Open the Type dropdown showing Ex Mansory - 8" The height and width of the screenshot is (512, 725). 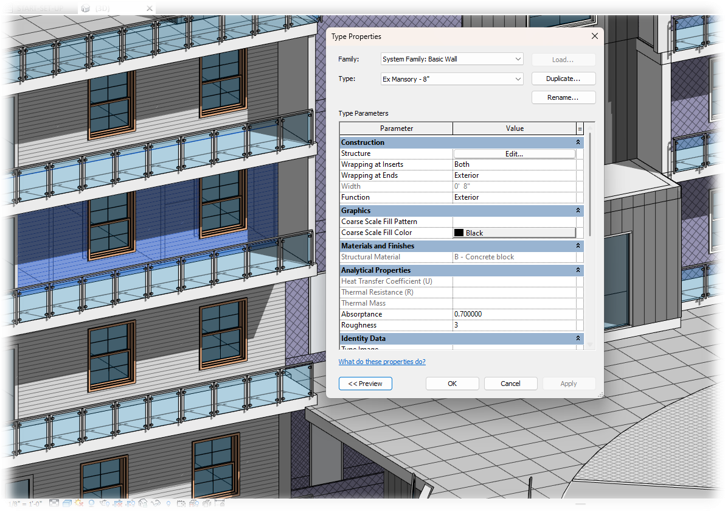click(x=452, y=79)
